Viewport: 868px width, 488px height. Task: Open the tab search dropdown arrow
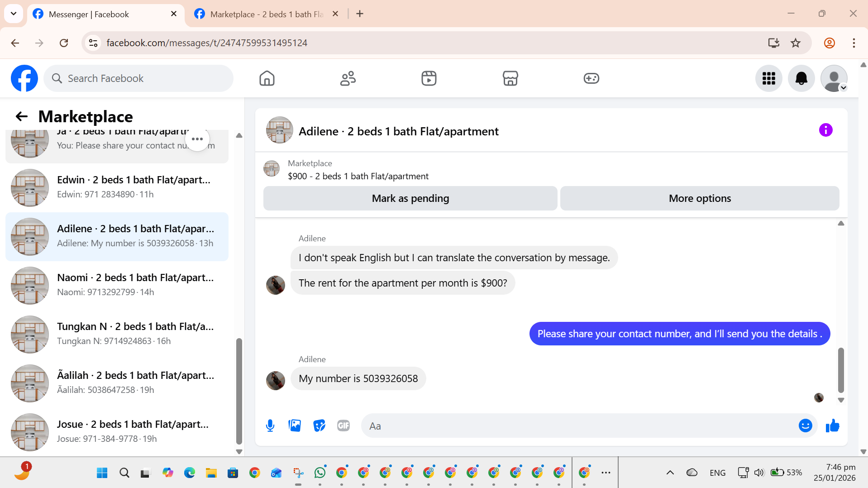point(14,14)
